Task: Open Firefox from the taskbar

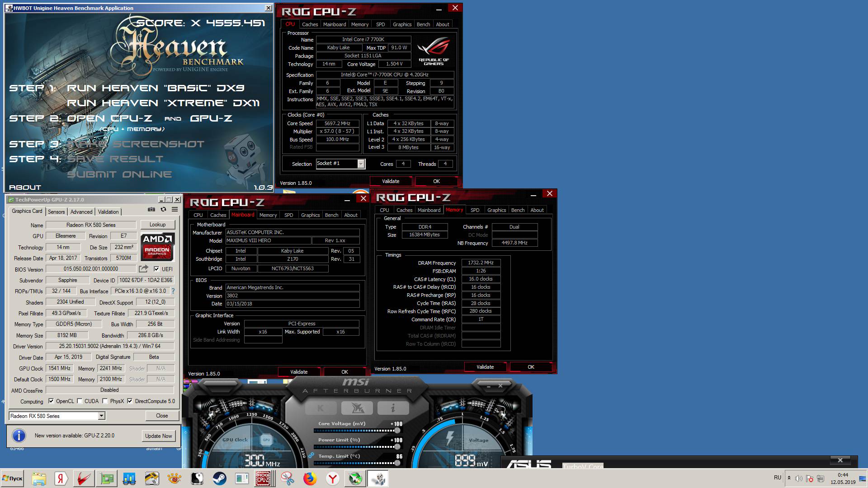Action: coord(310,479)
